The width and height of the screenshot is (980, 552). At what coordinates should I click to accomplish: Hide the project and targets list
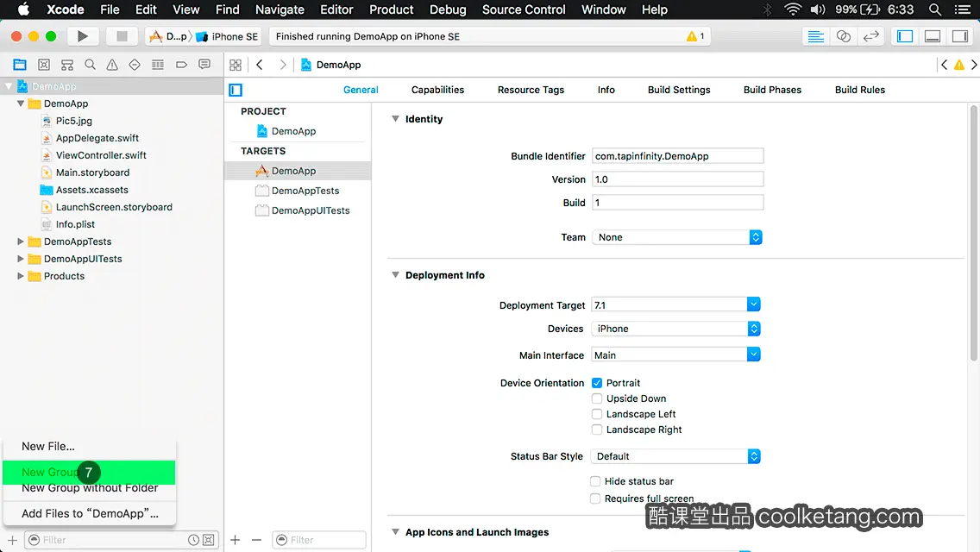(236, 90)
